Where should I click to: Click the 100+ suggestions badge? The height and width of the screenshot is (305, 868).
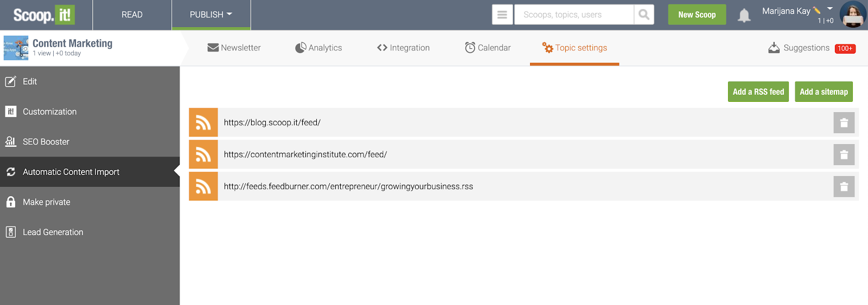tap(845, 48)
